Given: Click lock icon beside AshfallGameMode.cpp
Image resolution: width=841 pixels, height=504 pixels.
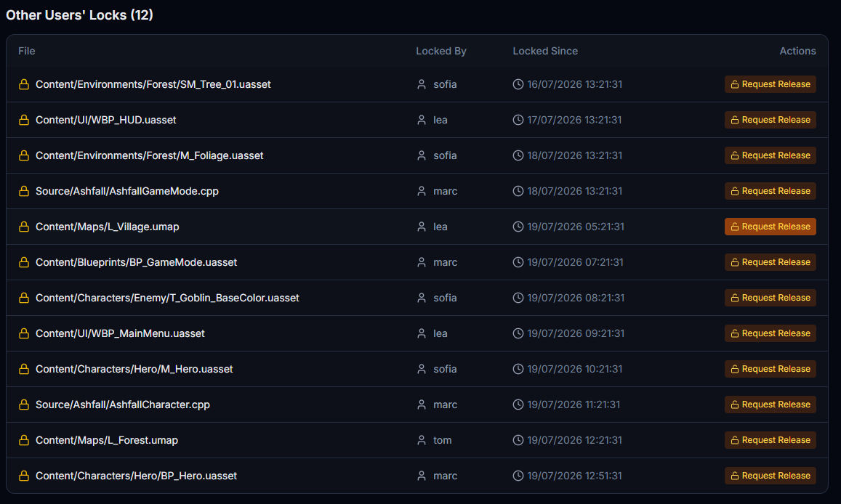Looking at the screenshot, I should click(x=23, y=191).
